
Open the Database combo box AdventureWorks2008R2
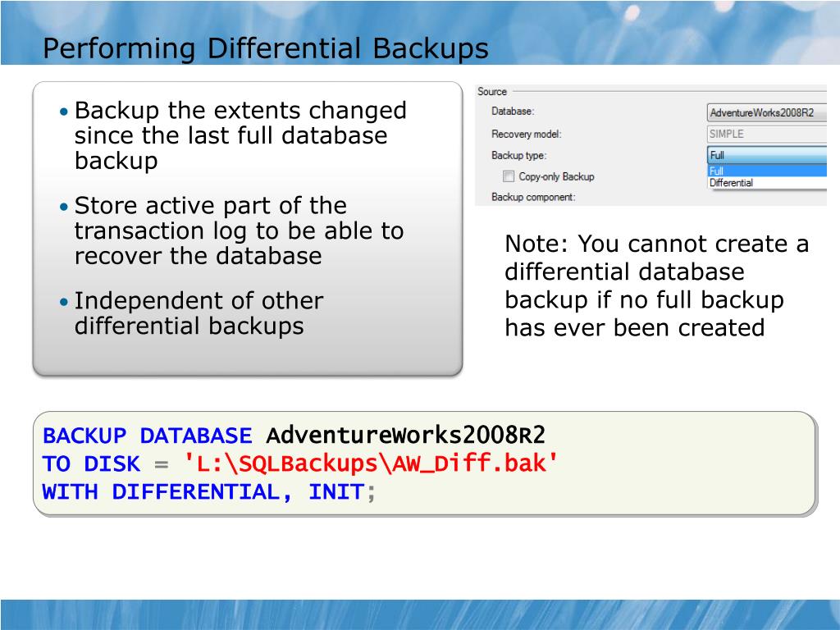(767, 112)
